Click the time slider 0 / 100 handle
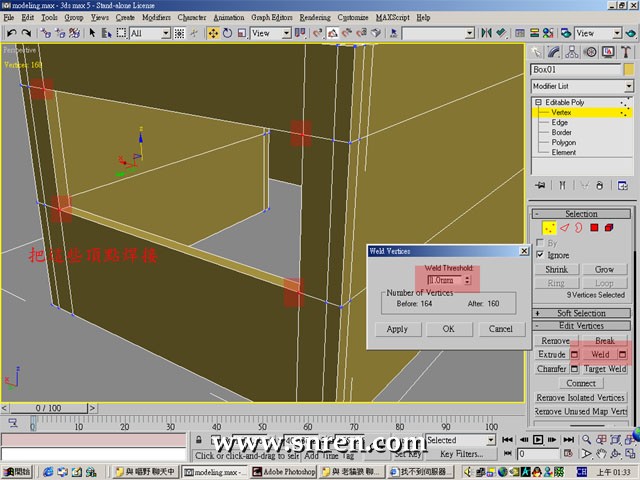The height and width of the screenshot is (480, 640). pyautogui.click(x=49, y=408)
